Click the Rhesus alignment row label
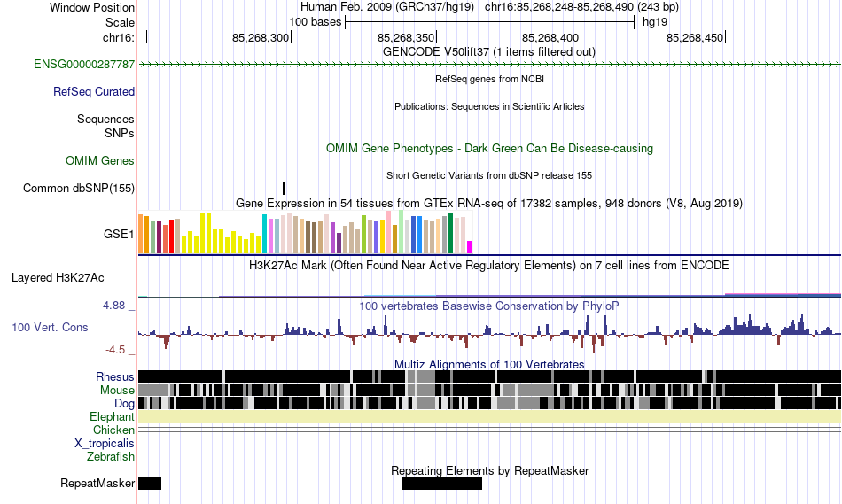842x504 pixels. 115,376
